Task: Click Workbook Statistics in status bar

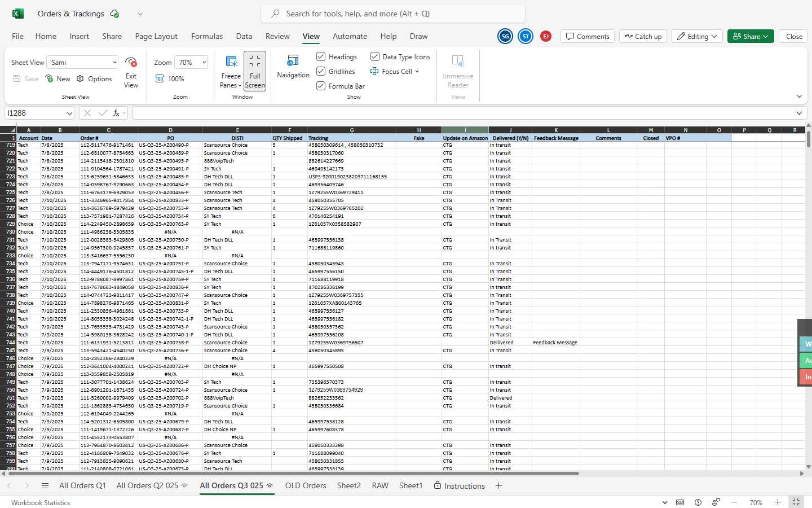Action: 41,502
